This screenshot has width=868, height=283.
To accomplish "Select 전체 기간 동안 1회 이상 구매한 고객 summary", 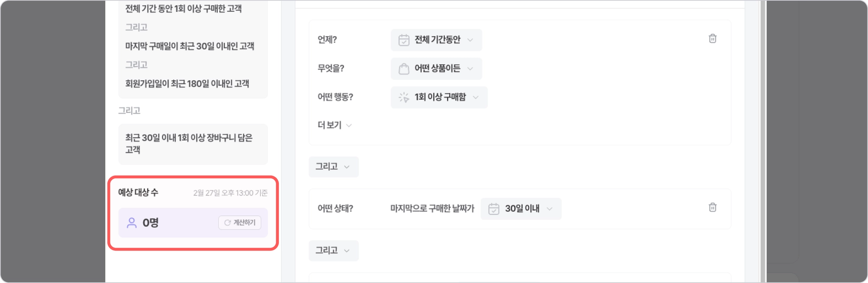I will 183,9.
